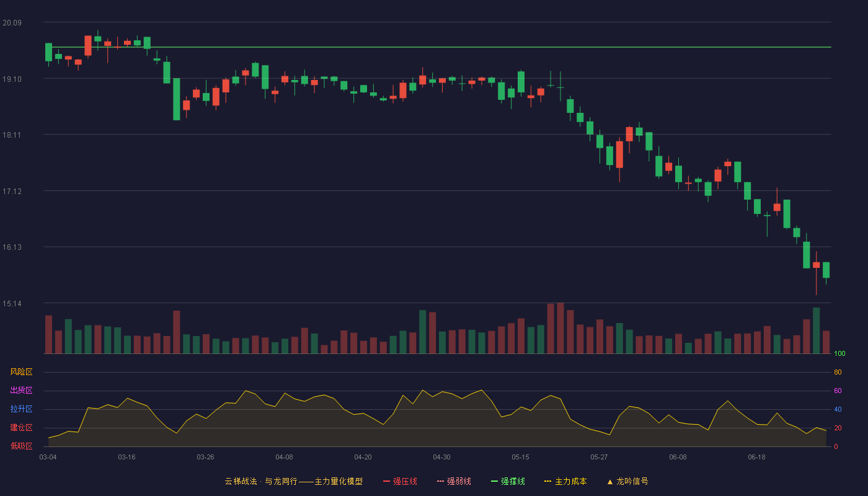Click the red 20 indicator scale value
This screenshot has width=868, height=496.
[838, 428]
